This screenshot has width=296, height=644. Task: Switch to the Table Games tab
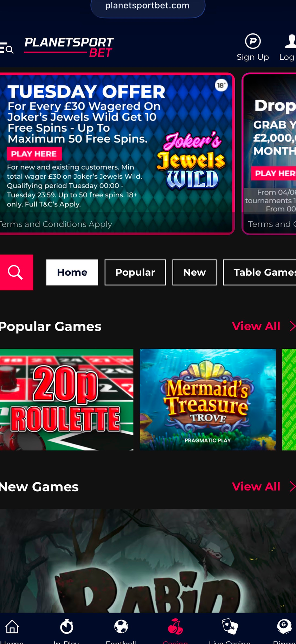tap(260, 272)
